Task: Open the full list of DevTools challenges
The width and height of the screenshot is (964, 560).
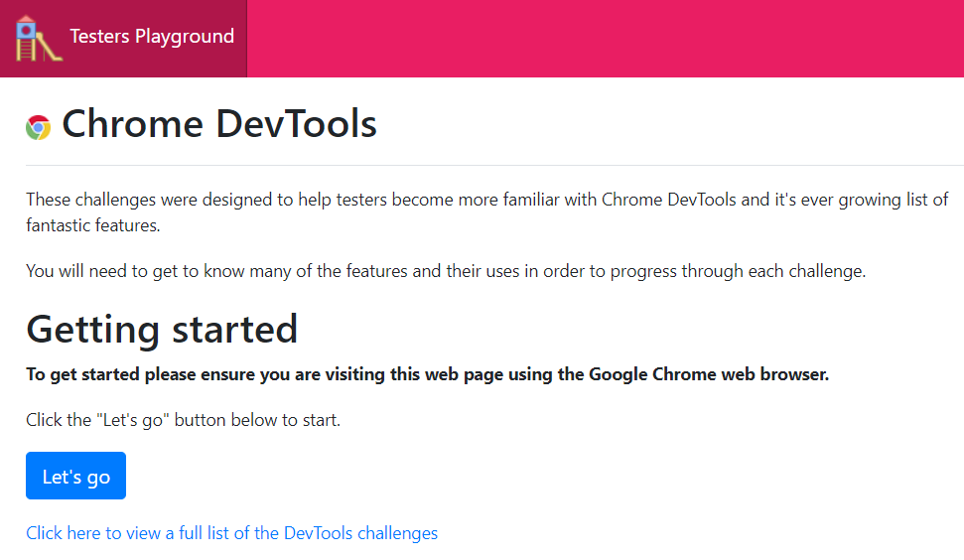Action: coord(231,533)
